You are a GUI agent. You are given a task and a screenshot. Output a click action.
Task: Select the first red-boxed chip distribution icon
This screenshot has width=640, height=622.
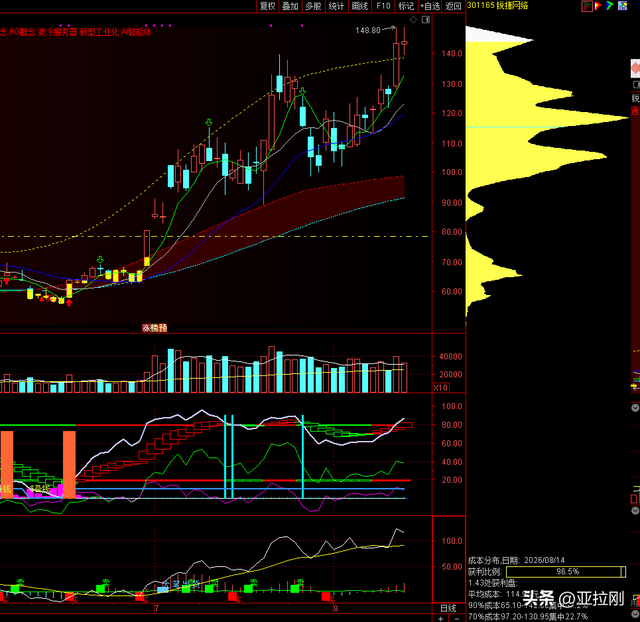tap(587, 6)
